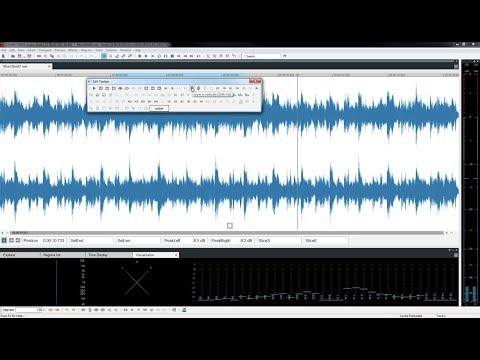Click inside the Search field
The height and width of the screenshot is (360, 480).
263,56
